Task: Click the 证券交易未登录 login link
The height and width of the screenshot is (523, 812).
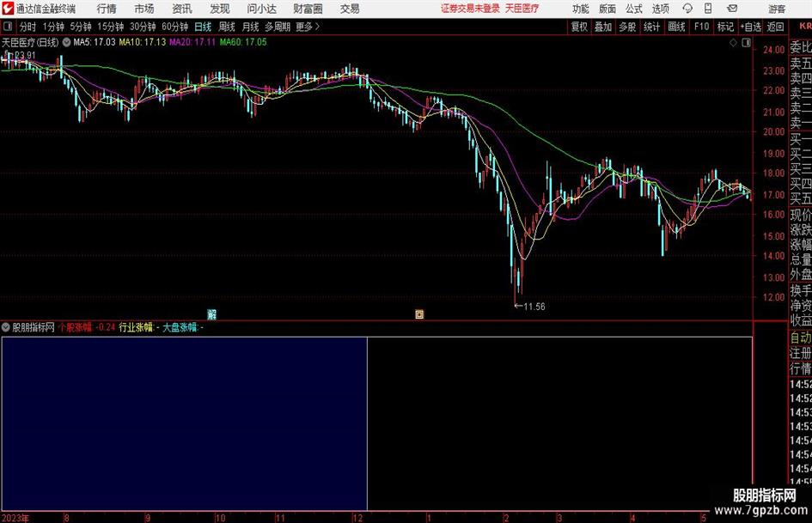Action: pyautogui.click(x=470, y=9)
